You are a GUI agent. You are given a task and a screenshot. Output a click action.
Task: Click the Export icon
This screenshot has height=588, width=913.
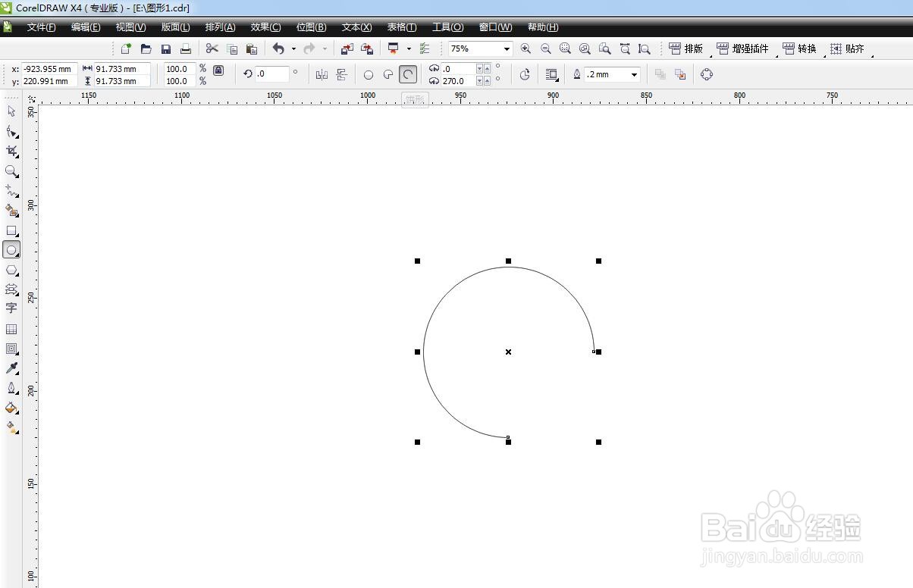point(366,48)
